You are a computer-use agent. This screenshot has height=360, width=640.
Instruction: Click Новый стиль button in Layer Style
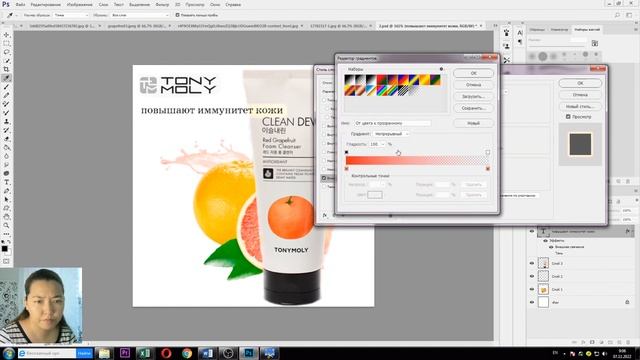tap(580, 106)
